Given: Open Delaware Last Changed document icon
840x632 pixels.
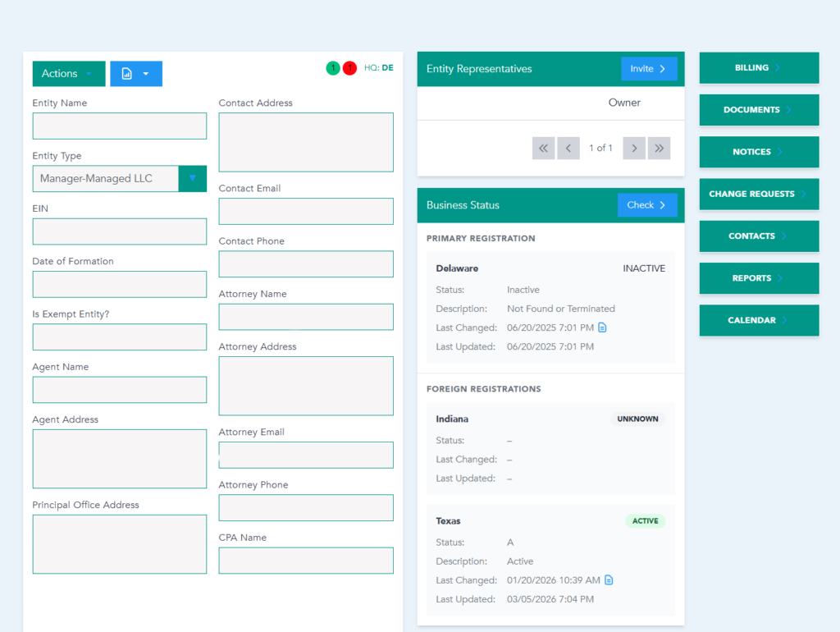Looking at the screenshot, I should click(x=602, y=327).
